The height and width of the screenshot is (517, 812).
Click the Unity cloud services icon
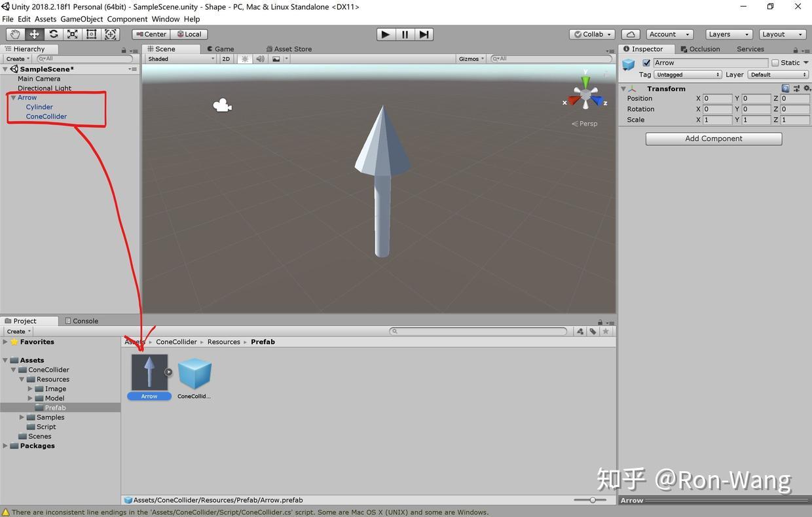631,33
